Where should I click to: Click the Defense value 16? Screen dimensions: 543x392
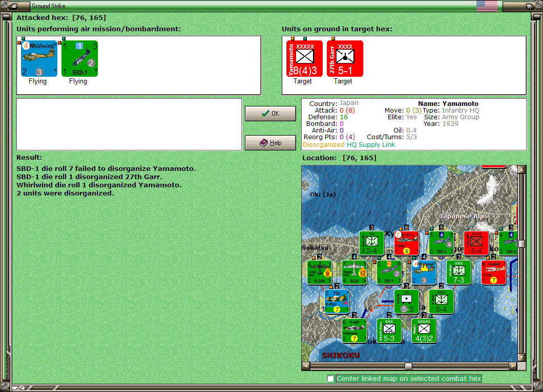click(344, 117)
